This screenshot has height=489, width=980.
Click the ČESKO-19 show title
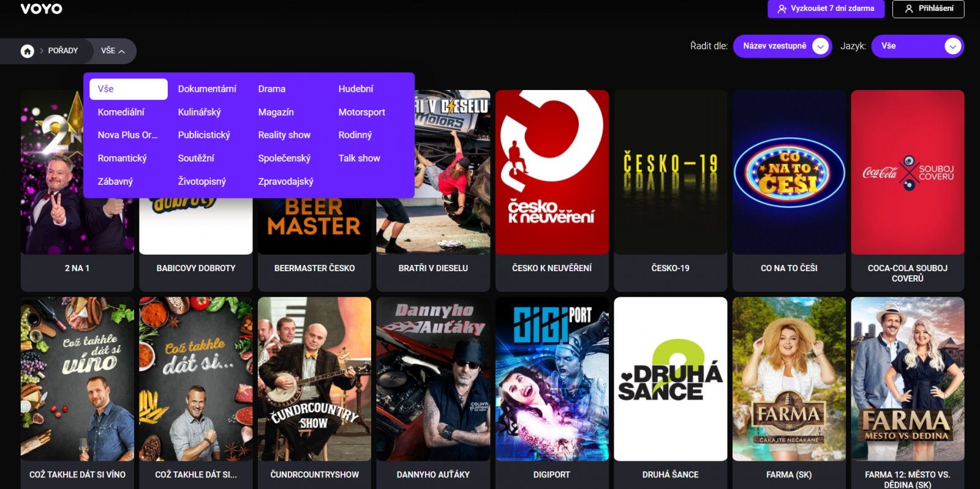[x=670, y=268]
